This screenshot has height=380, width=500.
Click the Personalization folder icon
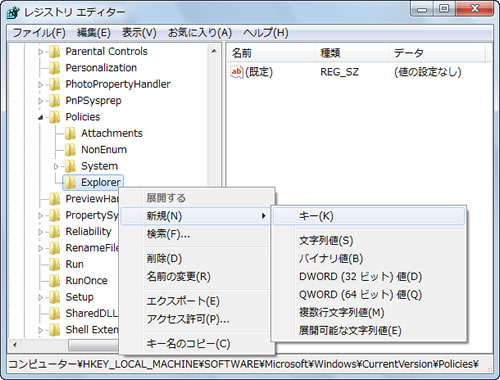[x=54, y=68]
